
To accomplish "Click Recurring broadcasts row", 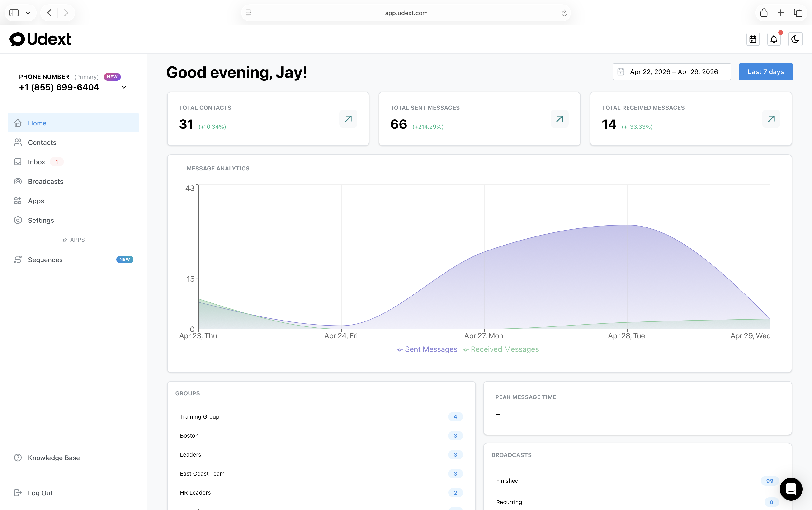I will point(637,502).
